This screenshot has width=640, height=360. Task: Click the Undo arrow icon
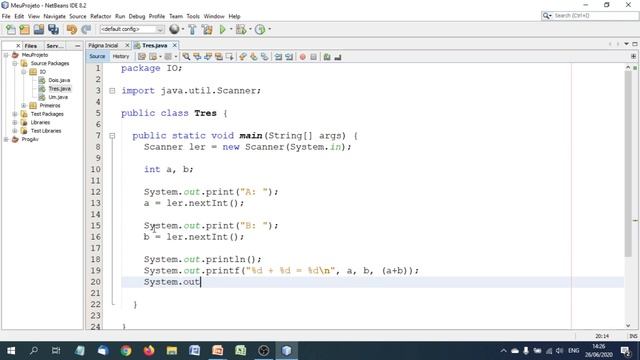[x=72, y=29]
